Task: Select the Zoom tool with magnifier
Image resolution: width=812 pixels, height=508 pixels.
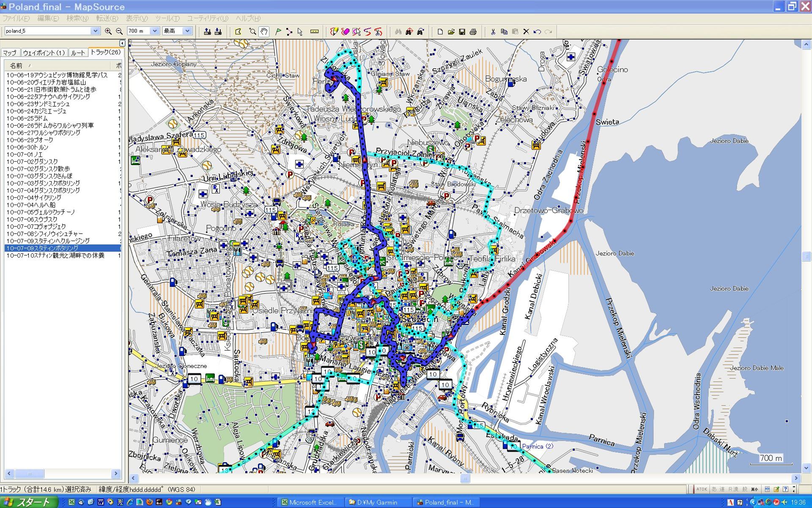Action: 252,31
